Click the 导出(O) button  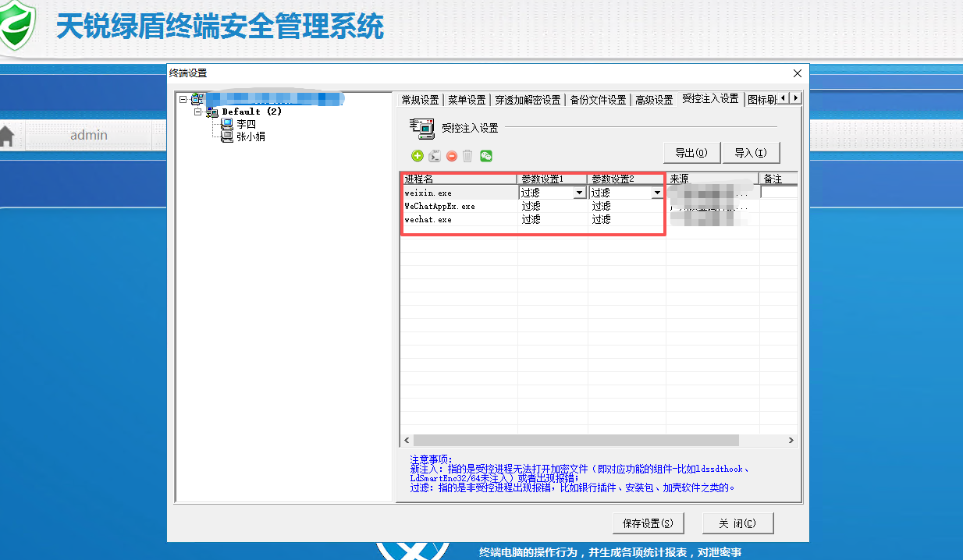click(x=691, y=153)
